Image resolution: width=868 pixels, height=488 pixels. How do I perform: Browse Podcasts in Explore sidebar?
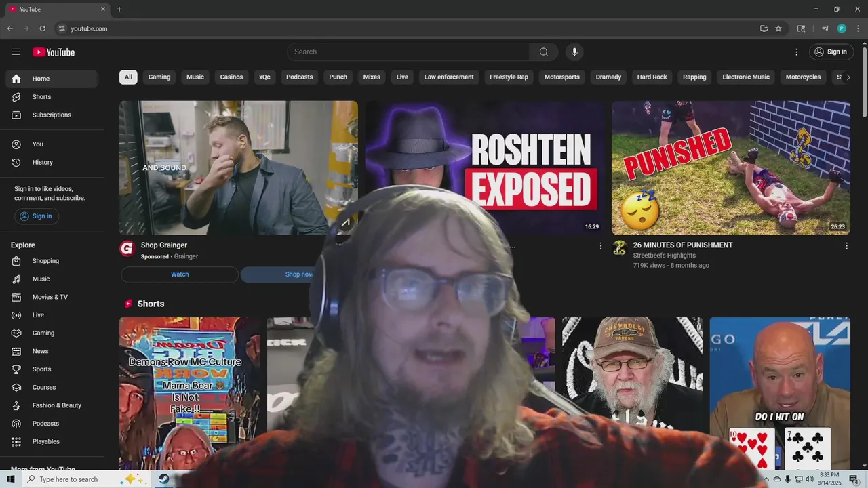point(52,424)
